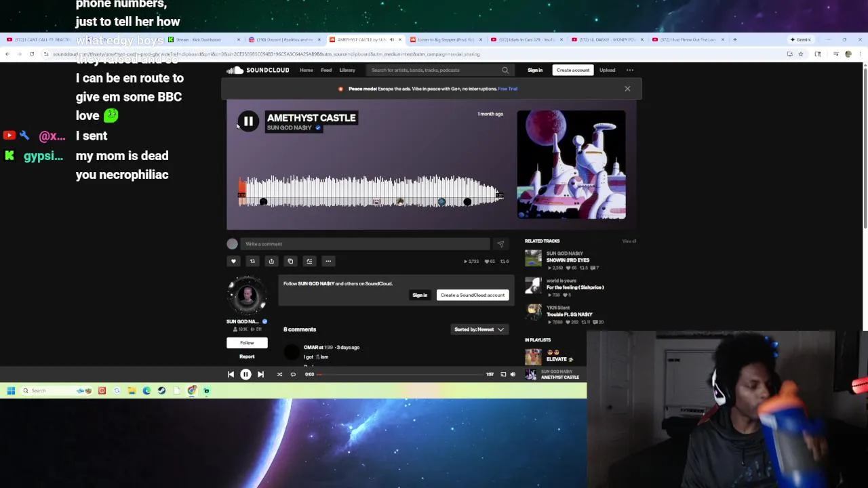The height and width of the screenshot is (488, 868).
Task: Add the track to Next up
Action: click(309, 261)
